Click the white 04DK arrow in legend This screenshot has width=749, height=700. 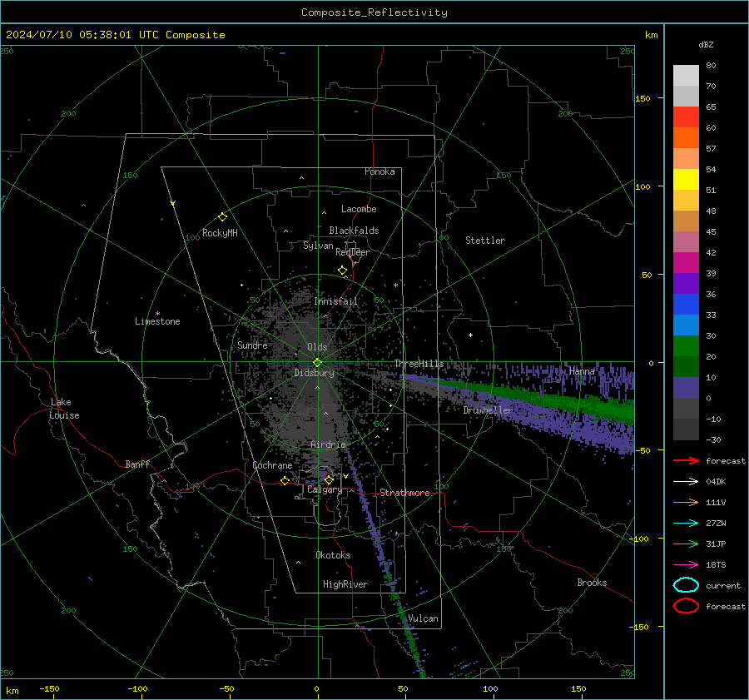tap(686, 482)
